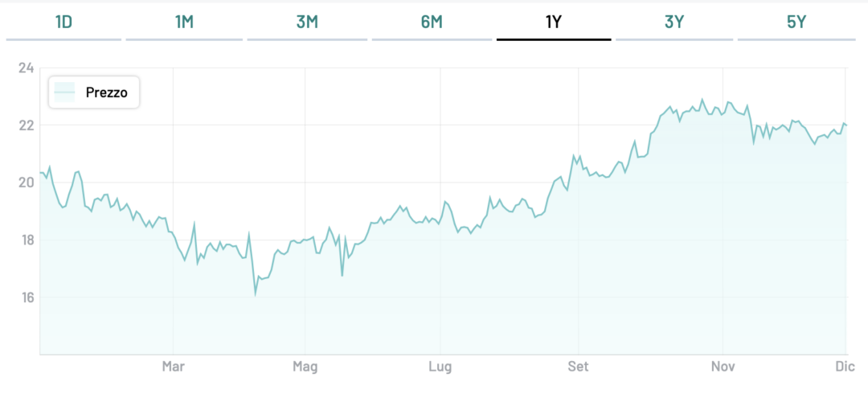Select the Lug label on x-axis
The width and height of the screenshot is (868, 398).
click(x=440, y=367)
